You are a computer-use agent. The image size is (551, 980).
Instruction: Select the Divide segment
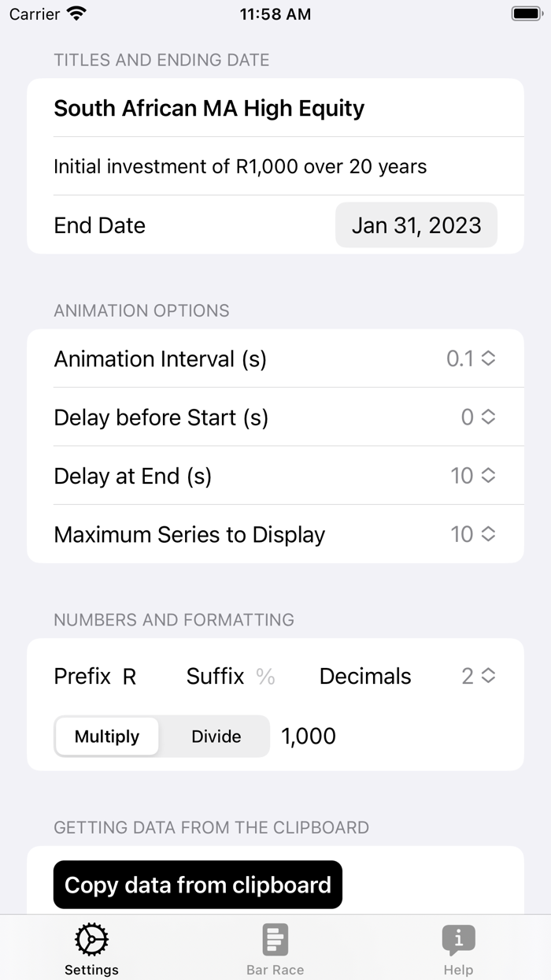[x=216, y=737]
